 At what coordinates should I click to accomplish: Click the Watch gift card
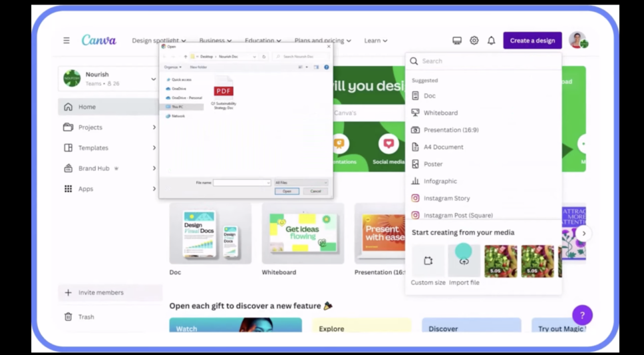(x=236, y=325)
